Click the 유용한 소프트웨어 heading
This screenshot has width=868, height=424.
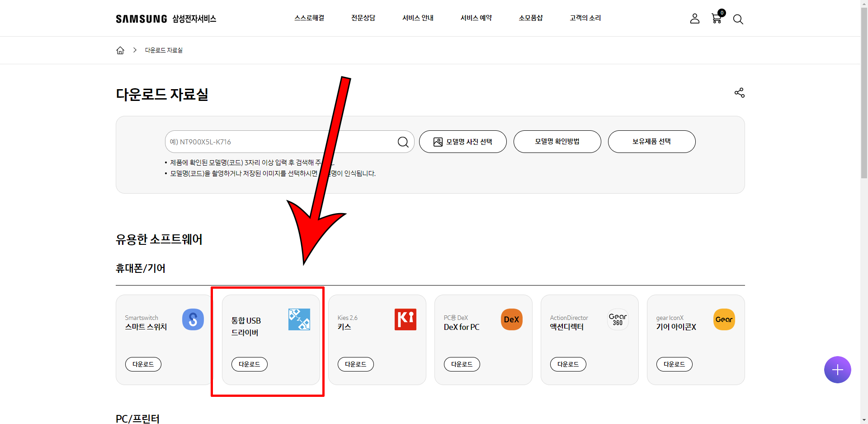pyautogui.click(x=159, y=239)
